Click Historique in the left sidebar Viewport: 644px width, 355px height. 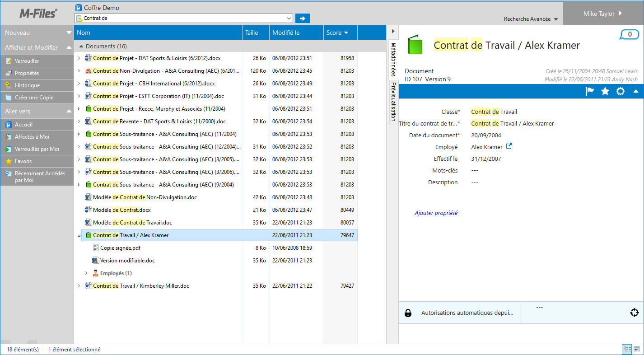pos(27,85)
